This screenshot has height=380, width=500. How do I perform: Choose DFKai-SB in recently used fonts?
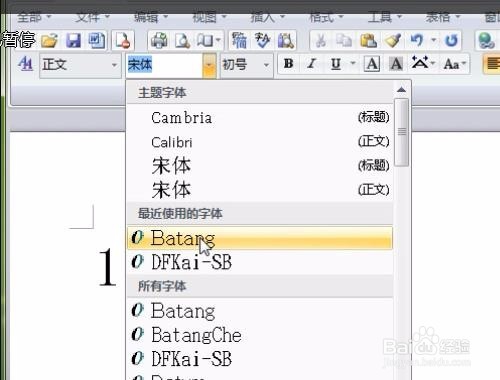[x=260, y=262]
